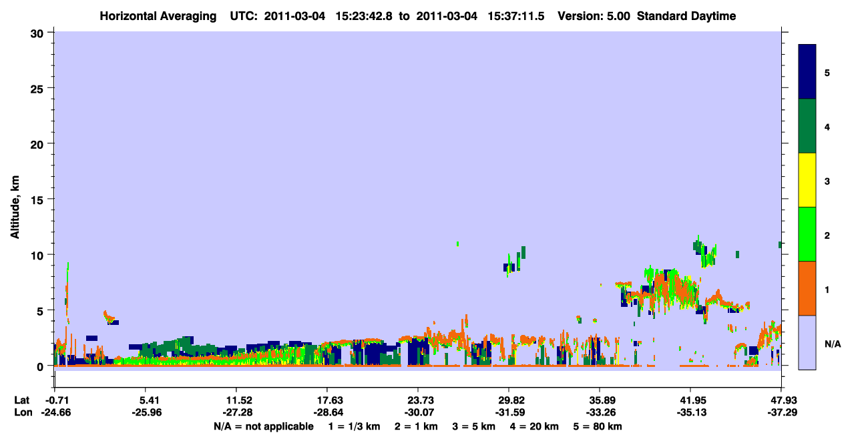Image resolution: width=868 pixels, height=445 pixels.
Task: Click the latitude value 5.41
Action: click(x=147, y=400)
